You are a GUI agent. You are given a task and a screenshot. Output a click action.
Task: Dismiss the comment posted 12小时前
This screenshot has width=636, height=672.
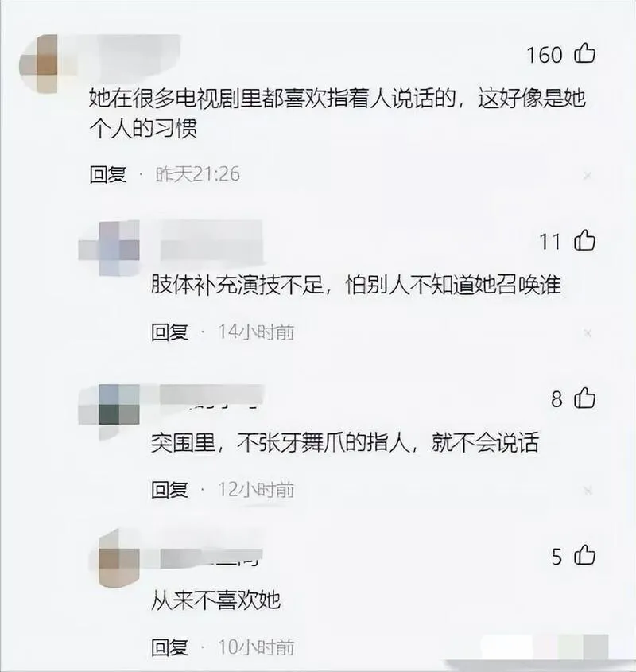coord(588,491)
